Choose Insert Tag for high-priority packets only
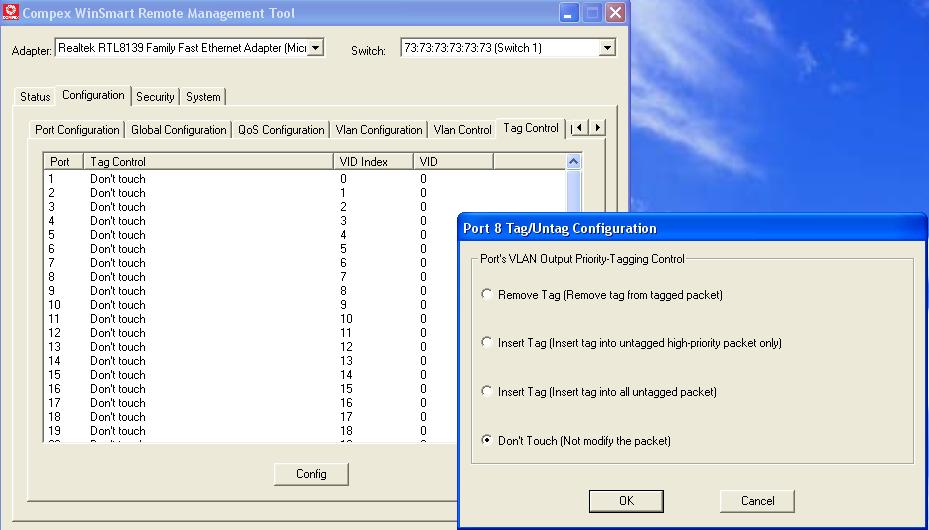Viewport: 929px width, 530px height. tap(487, 343)
